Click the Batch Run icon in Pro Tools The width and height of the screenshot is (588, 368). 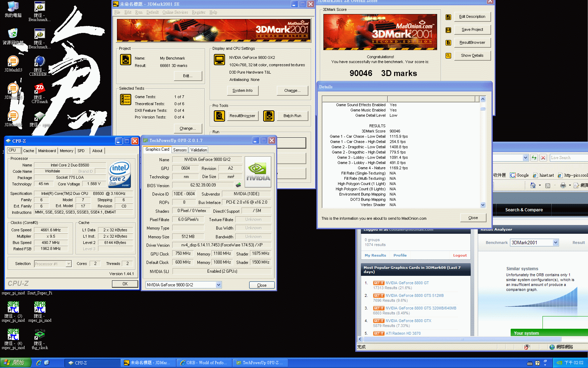click(x=269, y=116)
